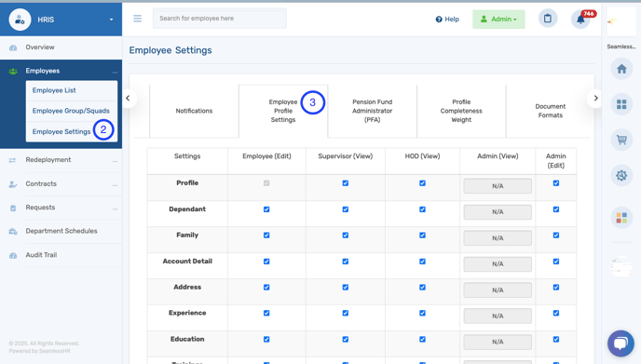Toggle Profile Supervisor (View) checkbox
The image size is (641, 364).
click(x=346, y=183)
